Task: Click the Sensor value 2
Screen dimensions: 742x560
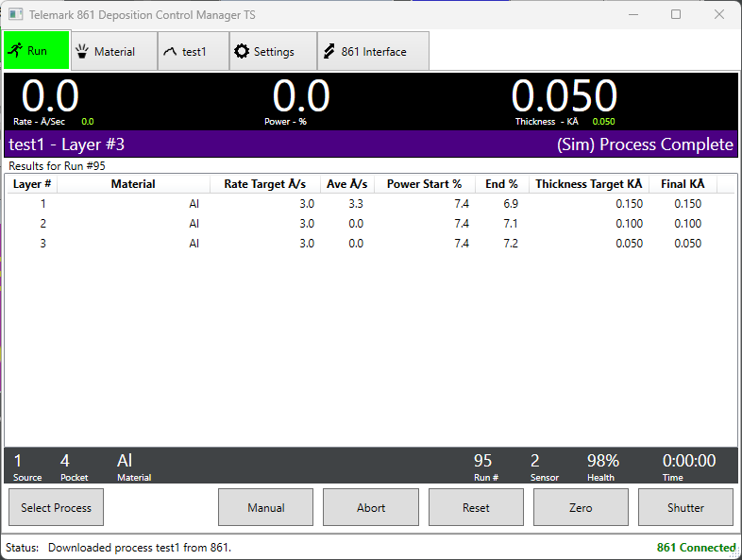Action: pos(534,461)
